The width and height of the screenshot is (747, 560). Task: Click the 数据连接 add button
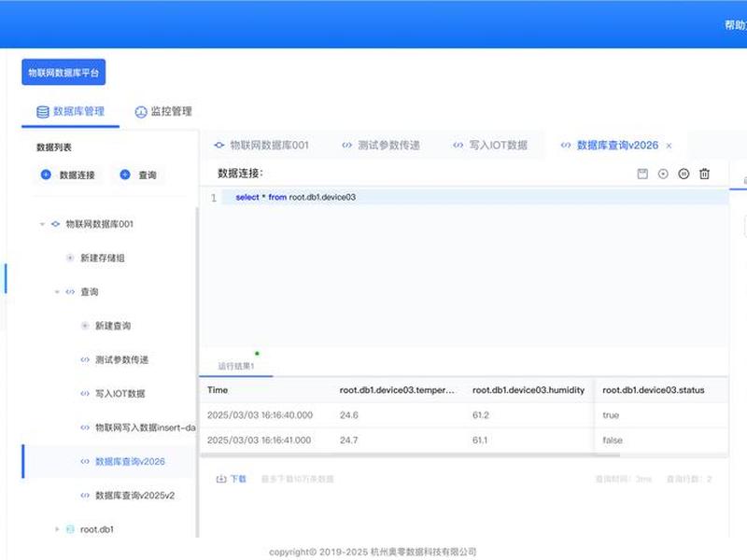(x=68, y=175)
